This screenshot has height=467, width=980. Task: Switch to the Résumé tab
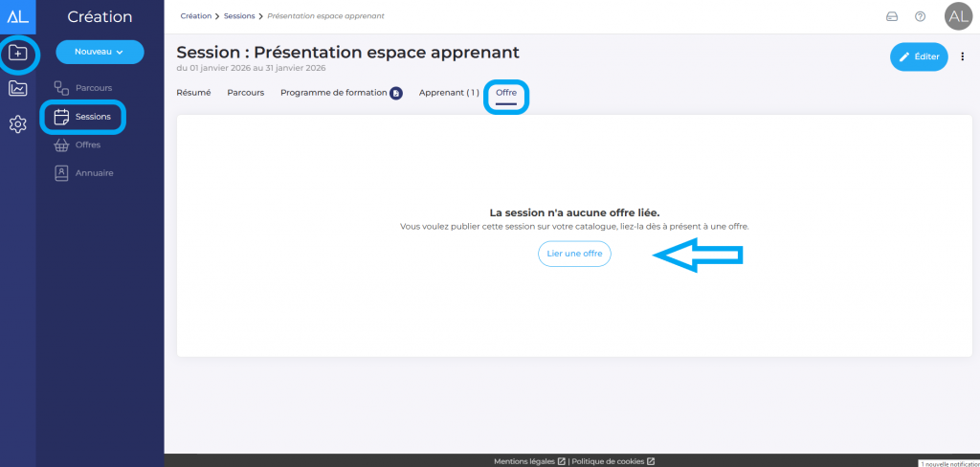point(193,93)
